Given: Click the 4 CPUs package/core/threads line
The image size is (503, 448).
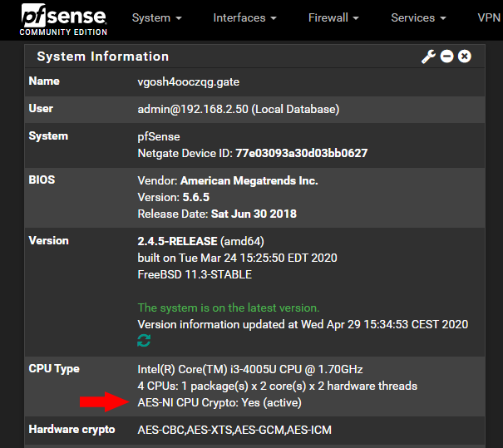Looking at the screenshot, I should [277, 386].
